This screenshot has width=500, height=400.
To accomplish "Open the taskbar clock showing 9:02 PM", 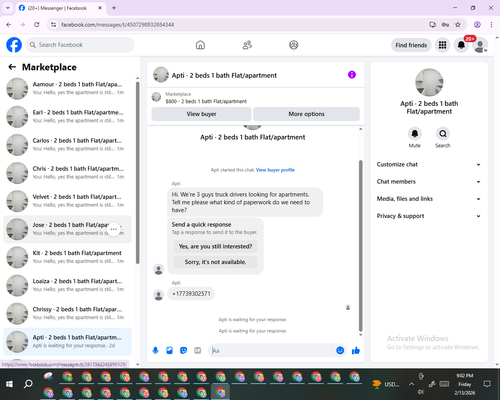I will coord(465,384).
